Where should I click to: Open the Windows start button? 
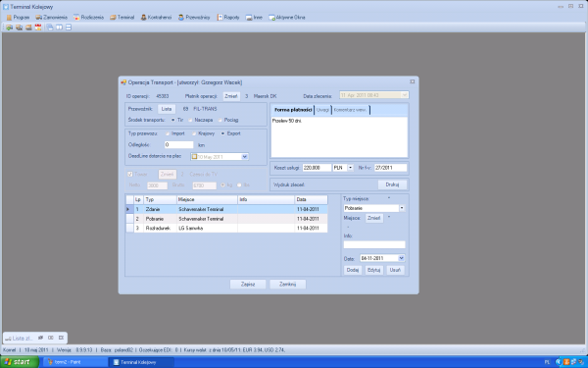[20, 362]
